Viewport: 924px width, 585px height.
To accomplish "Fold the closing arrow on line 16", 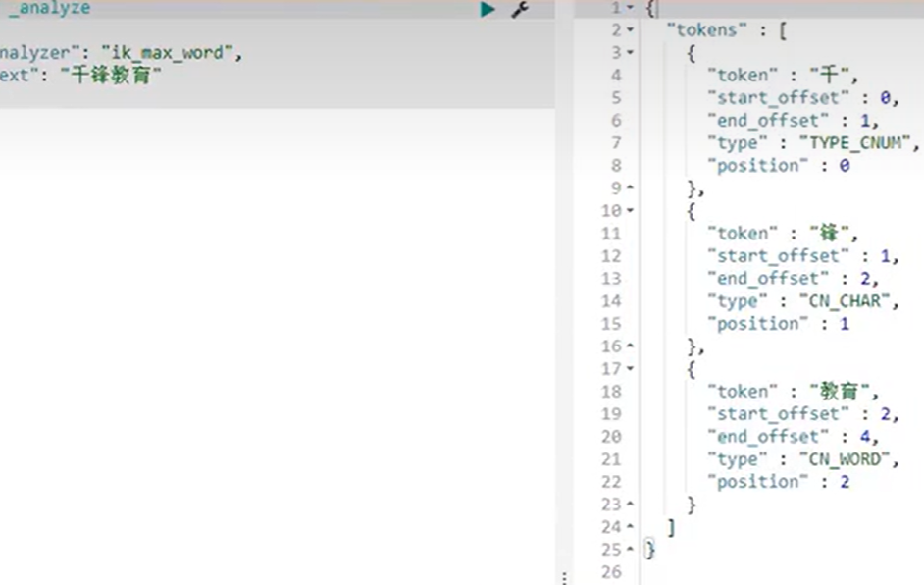I will (x=630, y=346).
